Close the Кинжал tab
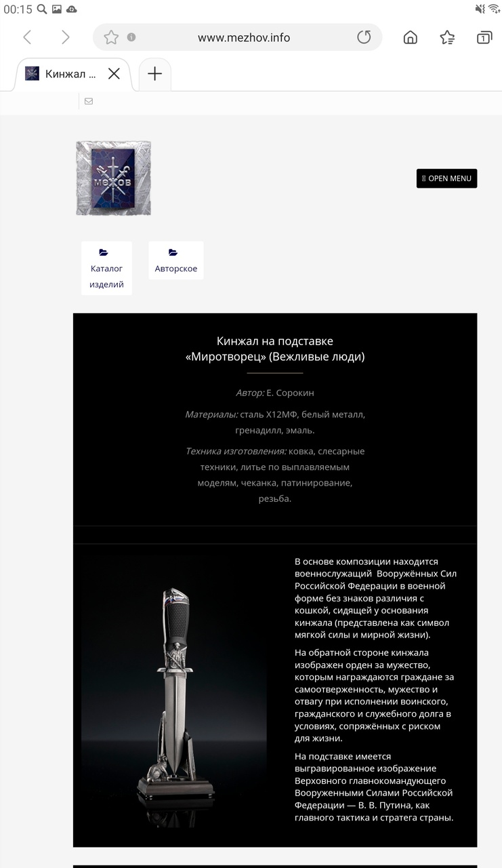Image resolution: width=502 pixels, height=868 pixels. point(114,73)
